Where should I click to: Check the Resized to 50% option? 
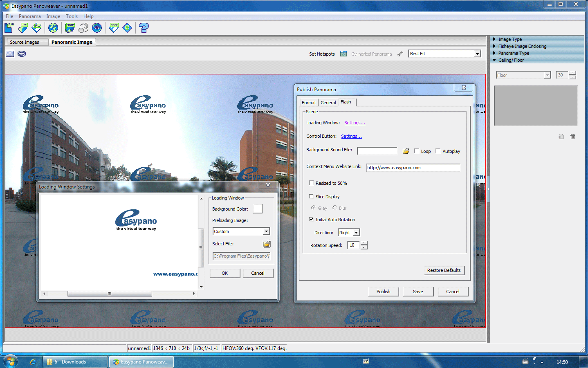(311, 183)
